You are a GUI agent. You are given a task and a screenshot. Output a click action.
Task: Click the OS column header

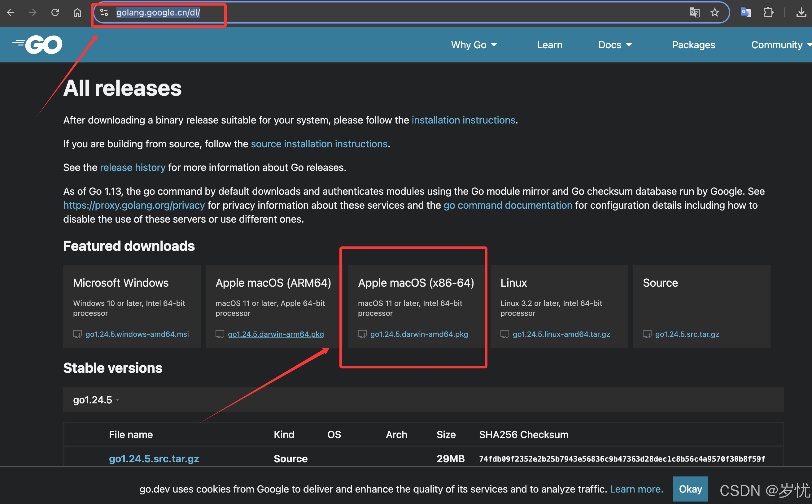tap(334, 435)
